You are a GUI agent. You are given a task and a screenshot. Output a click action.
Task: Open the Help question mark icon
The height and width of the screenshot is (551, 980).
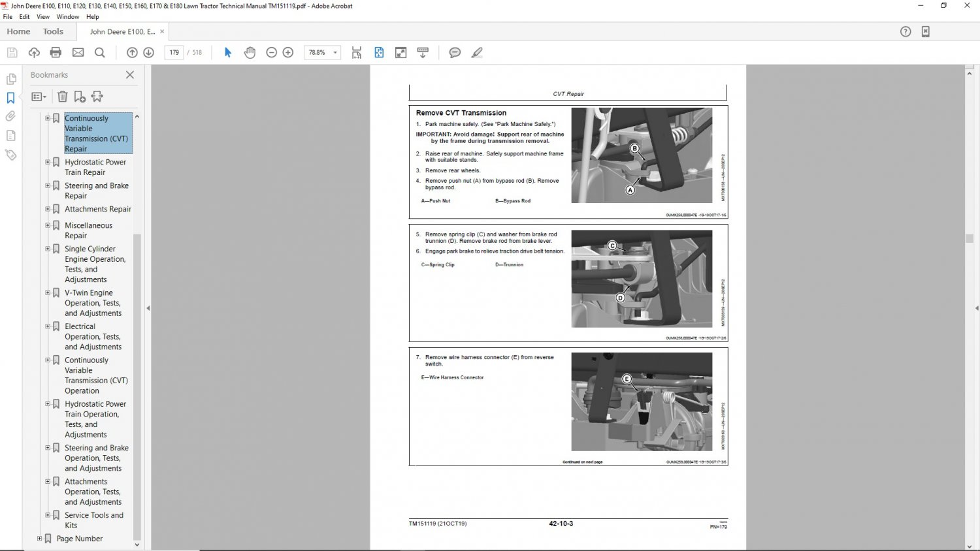coord(906,31)
